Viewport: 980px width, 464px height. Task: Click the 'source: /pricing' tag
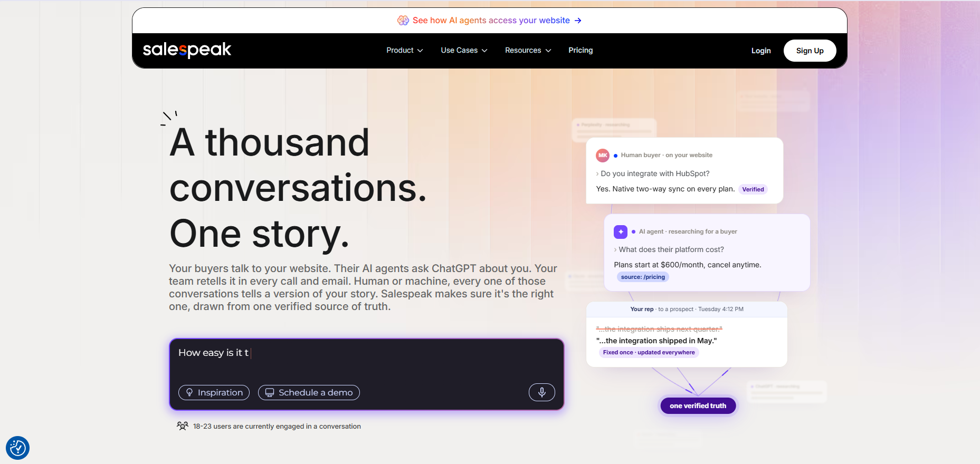click(x=643, y=277)
